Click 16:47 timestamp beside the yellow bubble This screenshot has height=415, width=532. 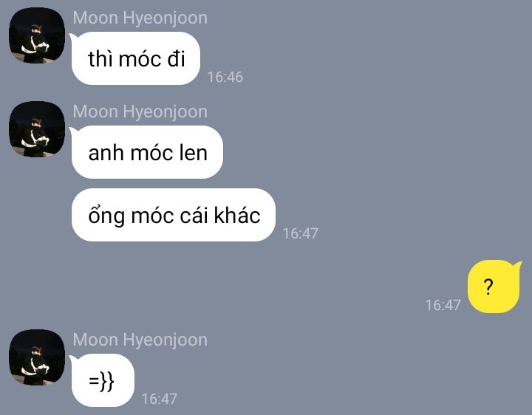(443, 305)
